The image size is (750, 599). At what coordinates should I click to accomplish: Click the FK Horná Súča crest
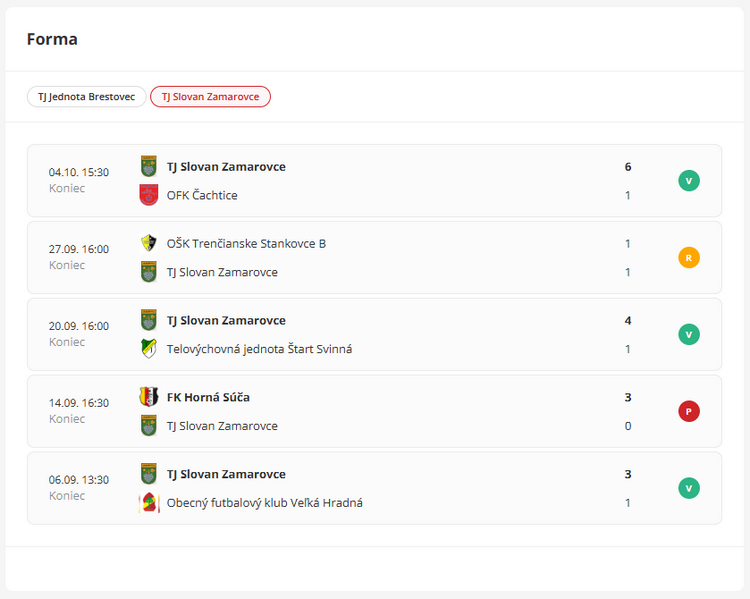pyautogui.click(x=149, y=397)
